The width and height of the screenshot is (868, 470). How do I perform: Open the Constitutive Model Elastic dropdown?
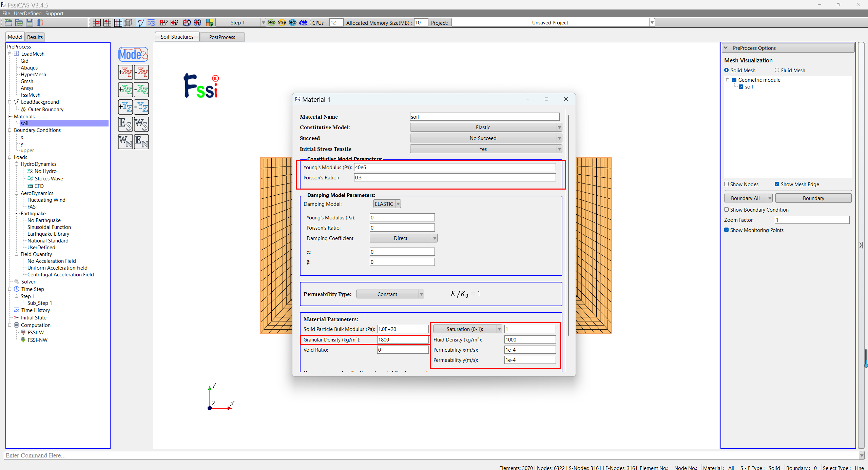(x=486, y=128)
